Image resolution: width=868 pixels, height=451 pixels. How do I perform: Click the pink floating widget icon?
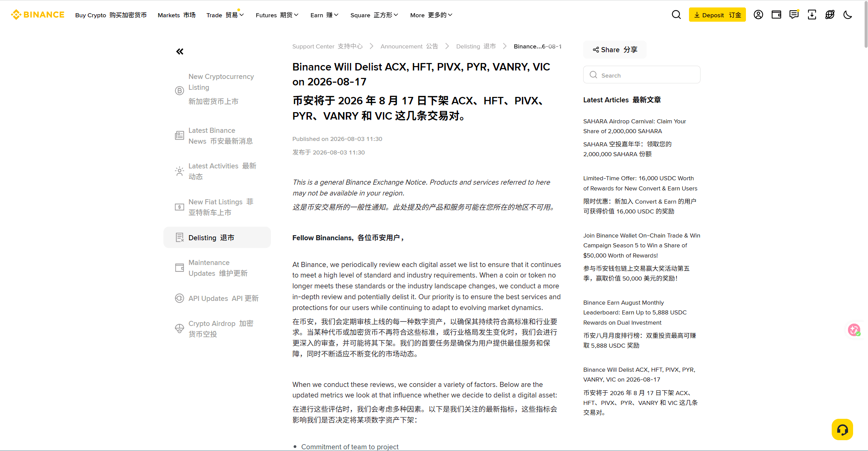[x=854, y=329]
